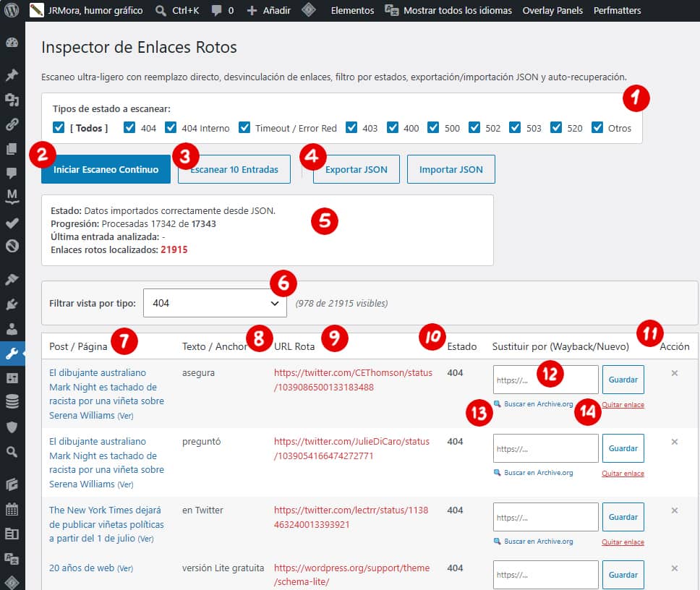Open the Links chain icon in sidebar

12,124
